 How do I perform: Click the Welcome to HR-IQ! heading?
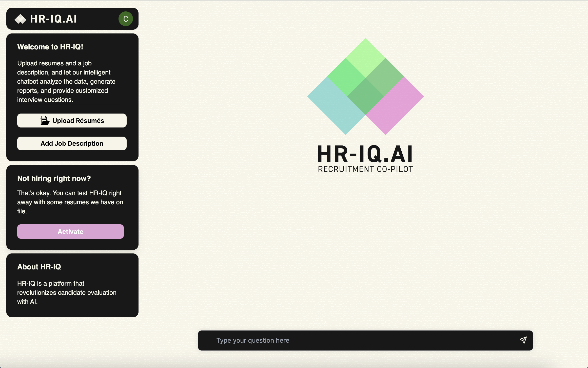(50, 47)
